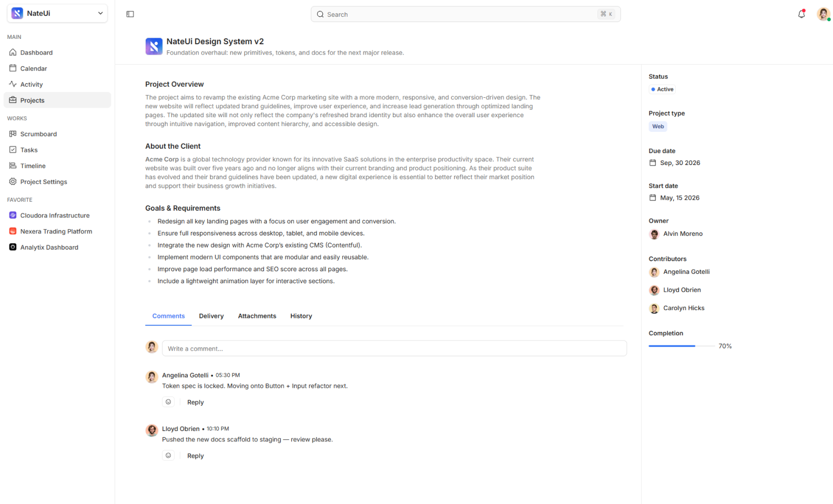The image size is (833, 504).
Task: Open user profile avatar in top bar
Action: 823,14
